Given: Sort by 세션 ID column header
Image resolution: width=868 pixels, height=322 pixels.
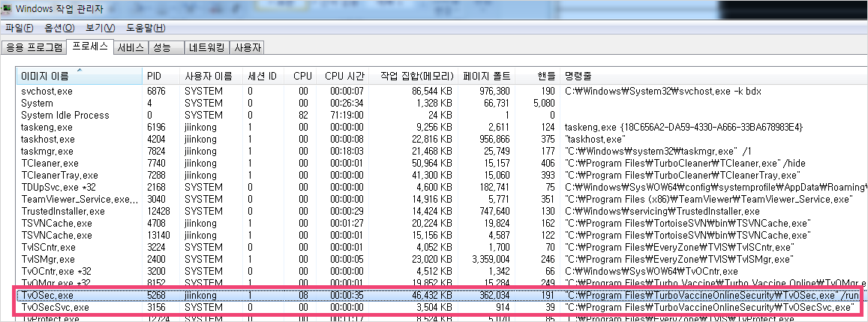Looking at the screenshot, I should coord(263,76).
